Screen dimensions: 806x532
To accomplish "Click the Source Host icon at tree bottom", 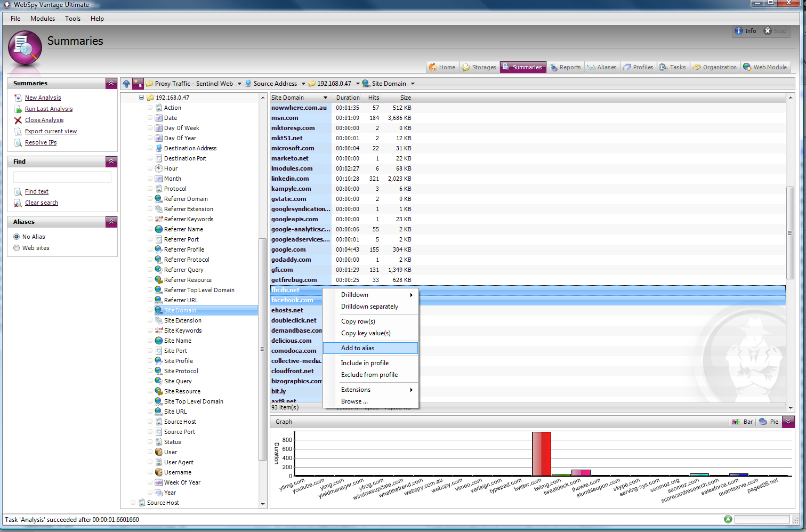I will [142, 503].
